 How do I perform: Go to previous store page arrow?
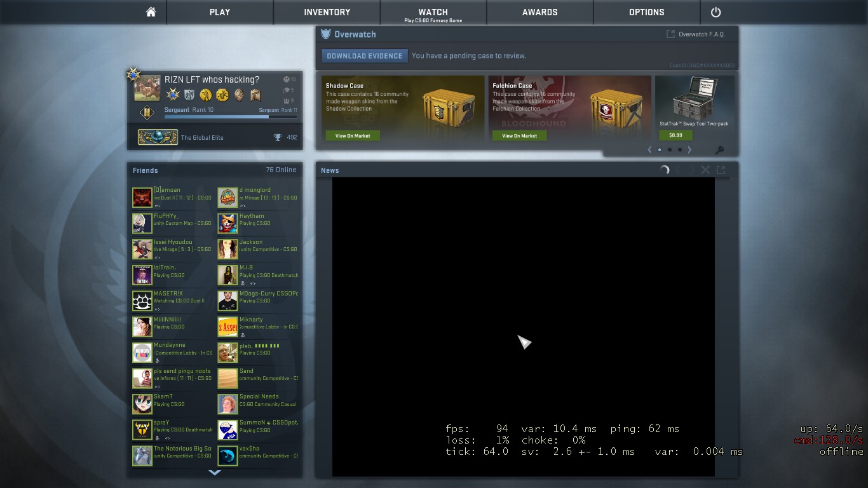click(649, 150)
